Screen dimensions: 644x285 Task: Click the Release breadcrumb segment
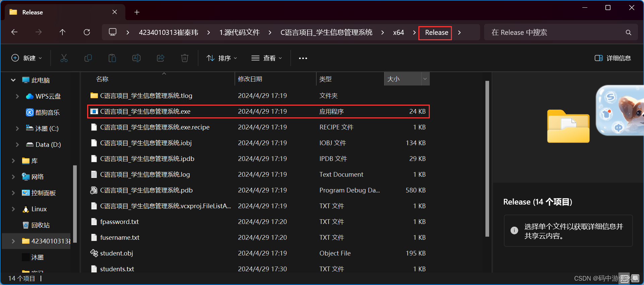[436, 33]
